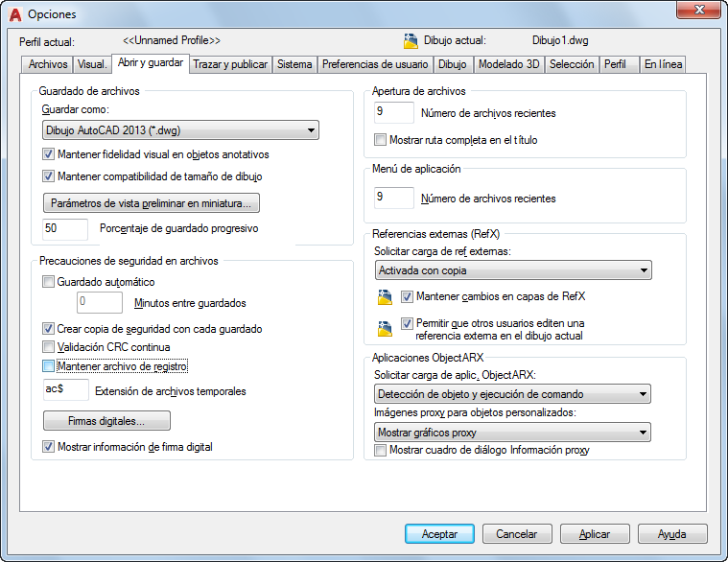This screenshot has height=562, width=728.
Task: Click the AutoCAD logo in the title bar
Action: [14, 14]
